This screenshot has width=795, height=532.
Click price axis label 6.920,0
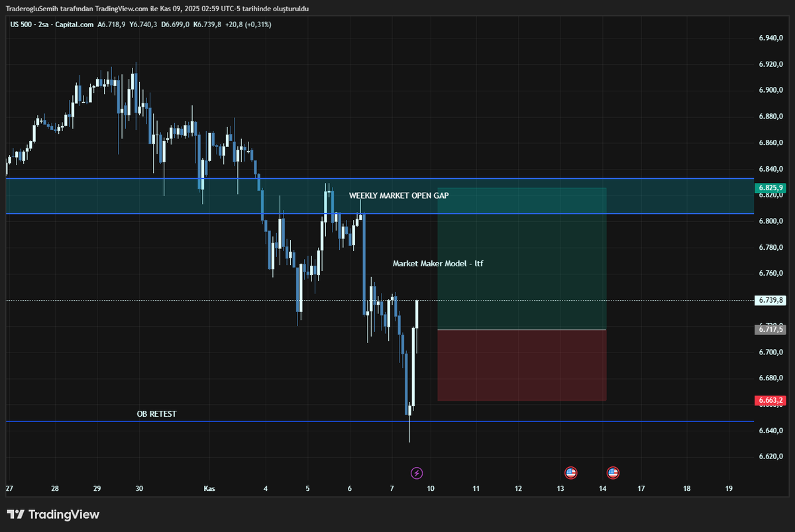pos(771,64)
